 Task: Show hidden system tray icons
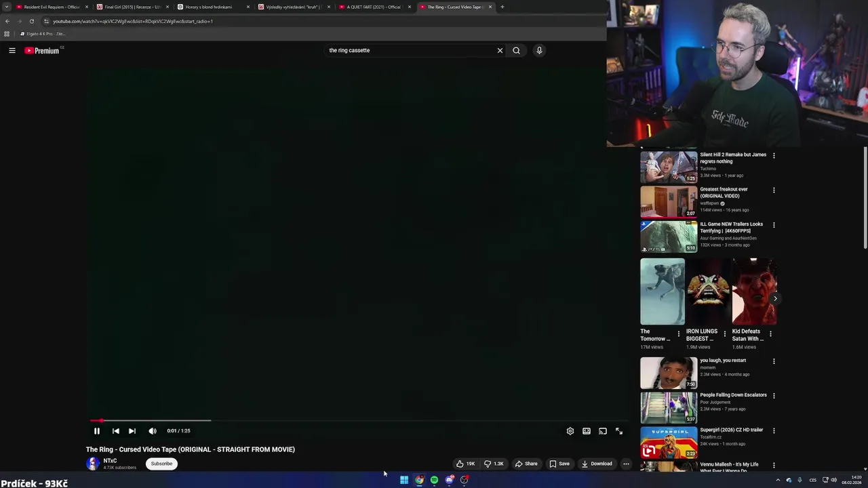(x=778, y=480)
